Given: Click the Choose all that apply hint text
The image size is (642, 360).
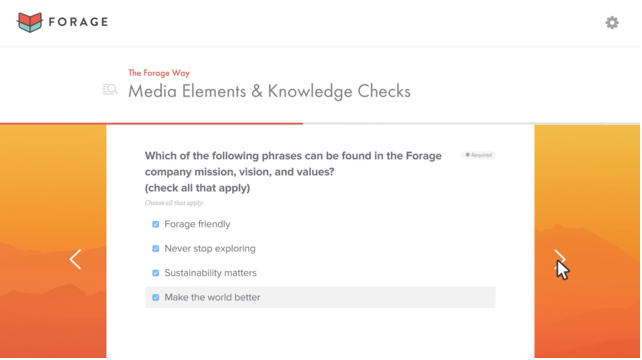Looking at the screenshot, I should click(x=174, y=203).
